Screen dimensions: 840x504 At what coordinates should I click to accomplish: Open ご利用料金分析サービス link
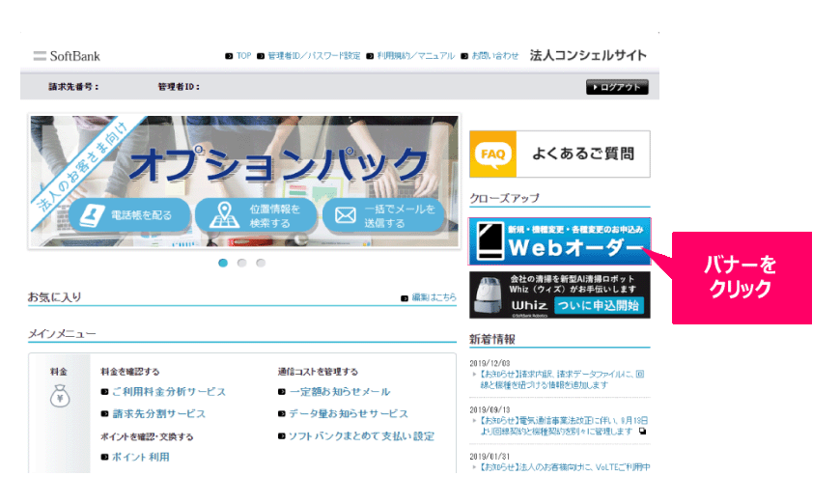pyautogui.click(x=169, y=392)
